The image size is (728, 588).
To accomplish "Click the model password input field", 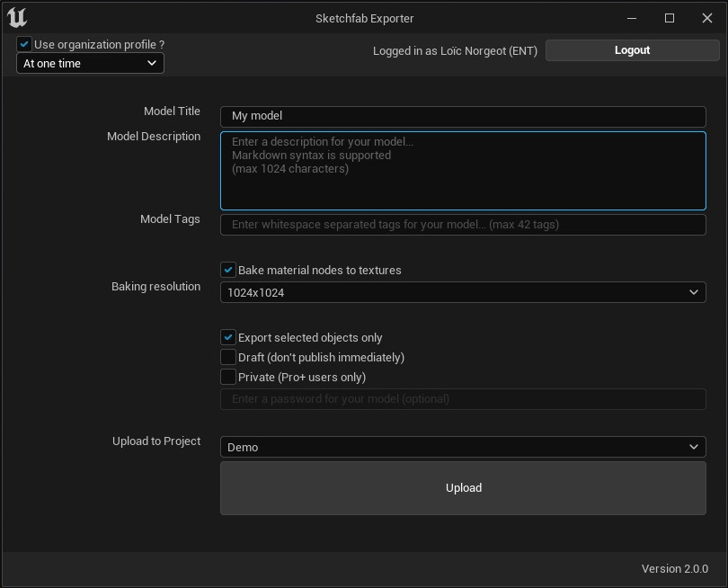I will [x=463, y=399].
